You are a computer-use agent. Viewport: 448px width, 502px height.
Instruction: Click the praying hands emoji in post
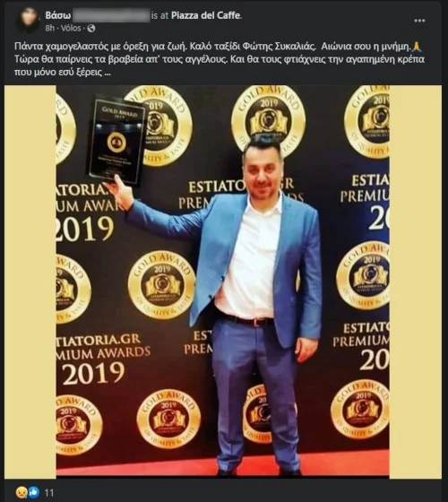pos(417,47)
